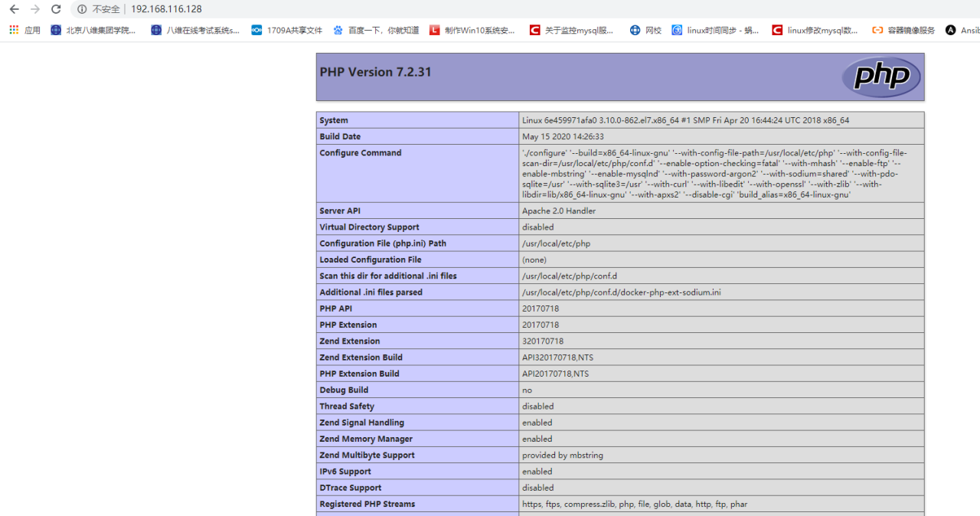
Task: Click the Zend Extension Build label
Action: pyautogui.click(x=361, y=357)
